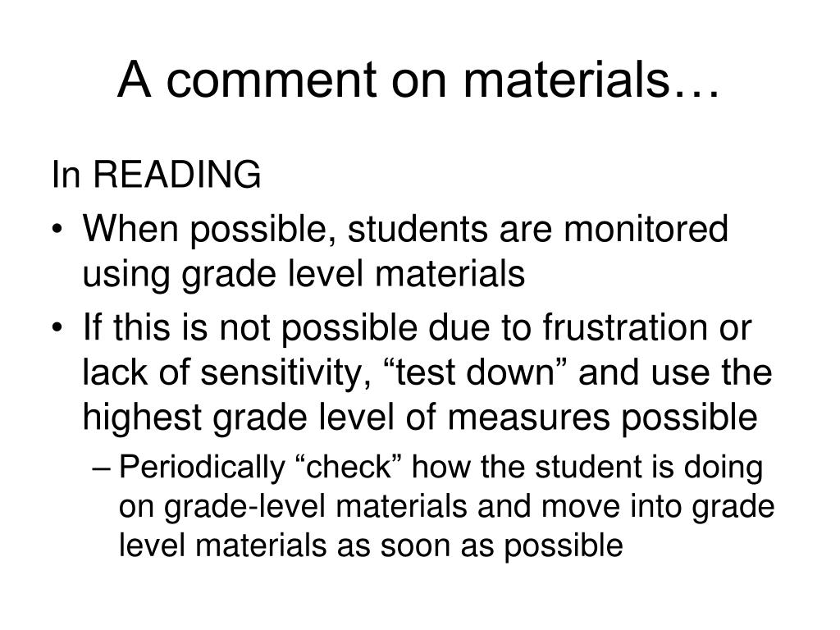The image size is (840, 630).
Task: Click the dash before 'Periodically'
Action: pos(101,468)
